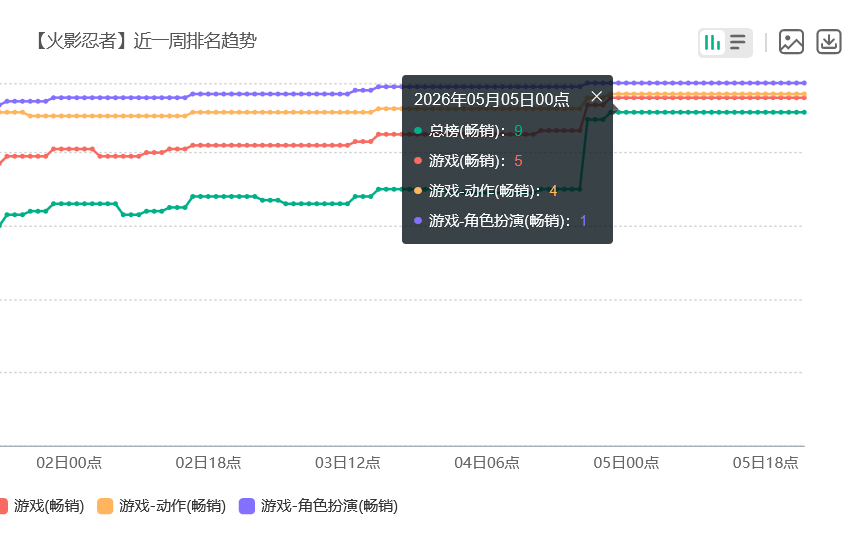Viewport: 858px width, 536px height.
Task: Toggle 游戏-角色扮演(畅销) legend series
Action: click(x=318, y=506)
